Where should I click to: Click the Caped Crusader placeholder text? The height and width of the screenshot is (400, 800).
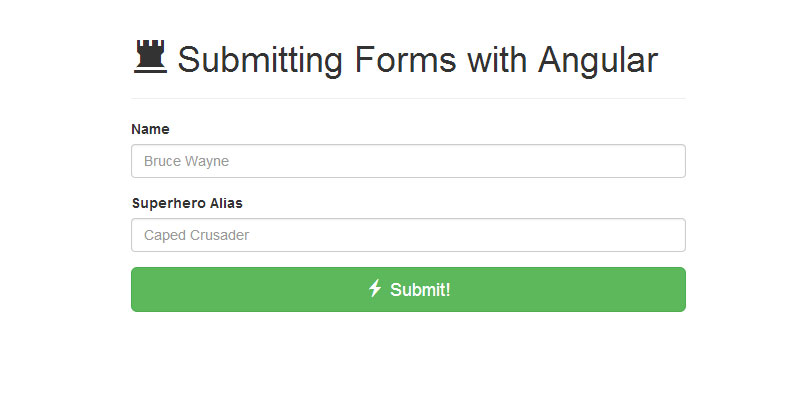point(196,235)
